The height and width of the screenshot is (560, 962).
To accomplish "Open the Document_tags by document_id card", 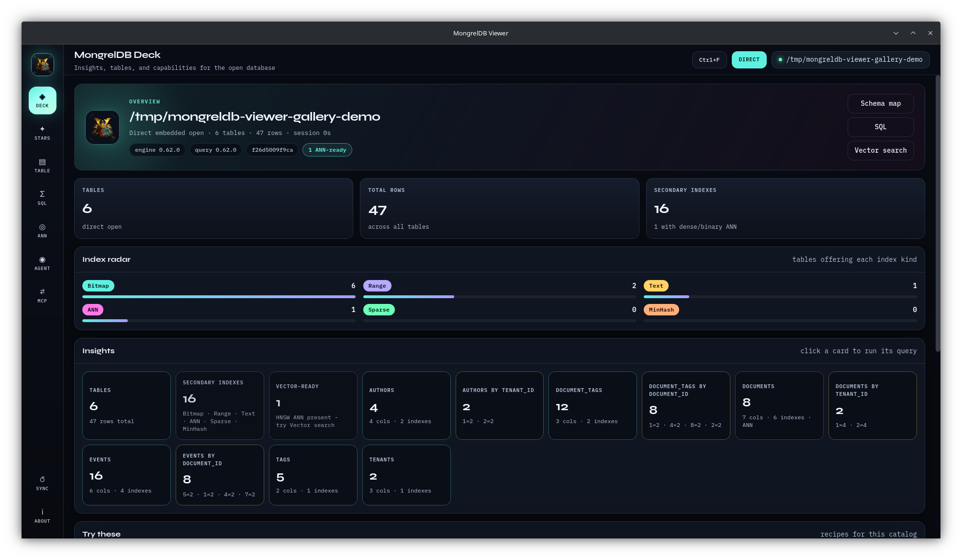I will click(x=686, y=405).
